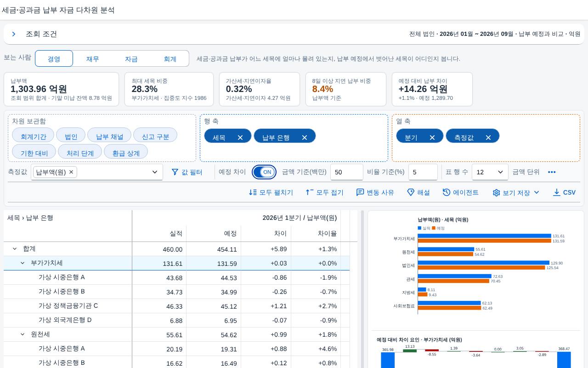Image resolution: width=588 pixels, height=368 pixels.
Task: Open the 측정값 dropdown arrow
Action: (155, 172)
